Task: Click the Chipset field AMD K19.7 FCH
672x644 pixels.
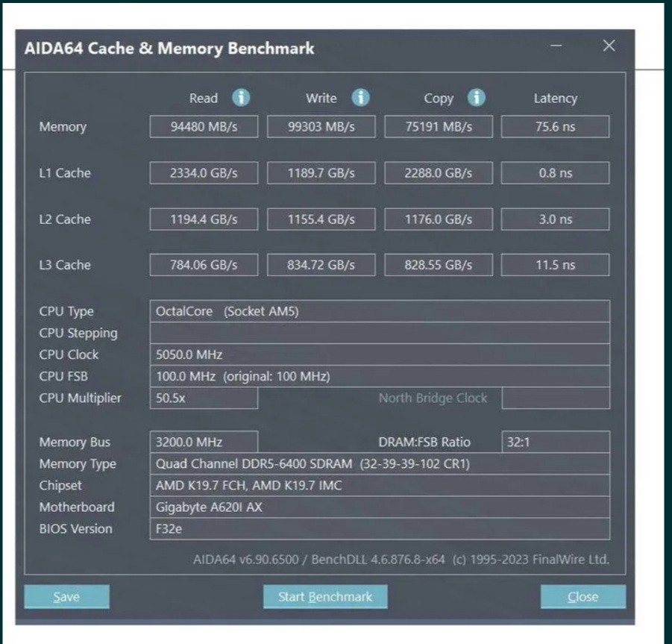Action: (x=380, y=485)
